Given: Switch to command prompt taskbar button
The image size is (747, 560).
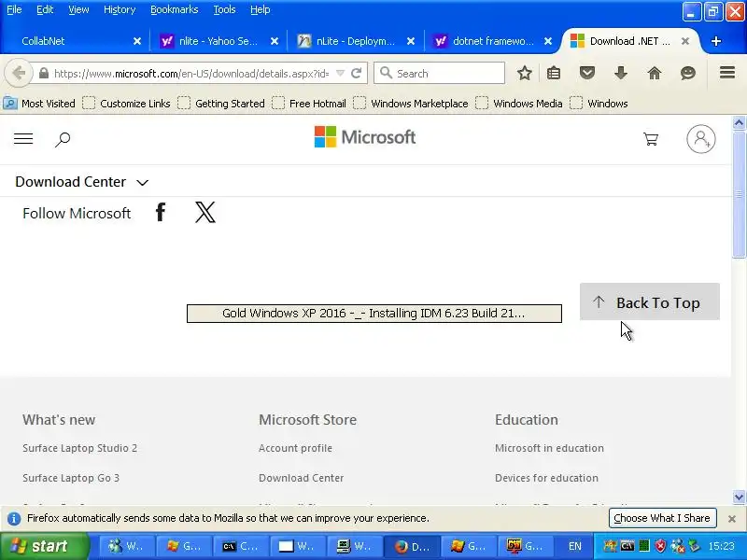Looking at the screenshot, I should click(x=241, y=547).
